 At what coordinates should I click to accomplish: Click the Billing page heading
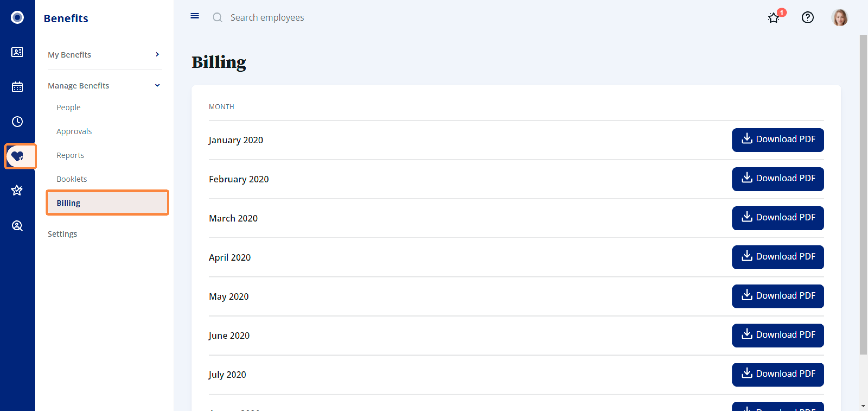[x=219, y=62]
